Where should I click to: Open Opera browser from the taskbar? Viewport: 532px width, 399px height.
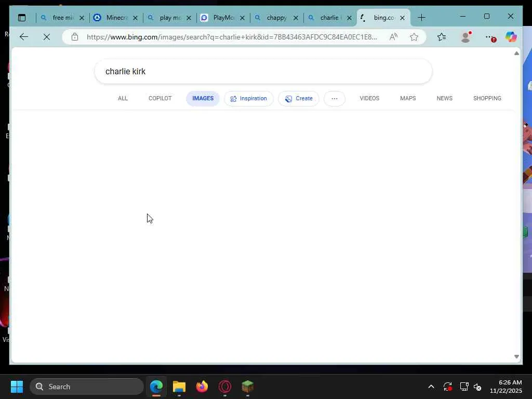225,387
